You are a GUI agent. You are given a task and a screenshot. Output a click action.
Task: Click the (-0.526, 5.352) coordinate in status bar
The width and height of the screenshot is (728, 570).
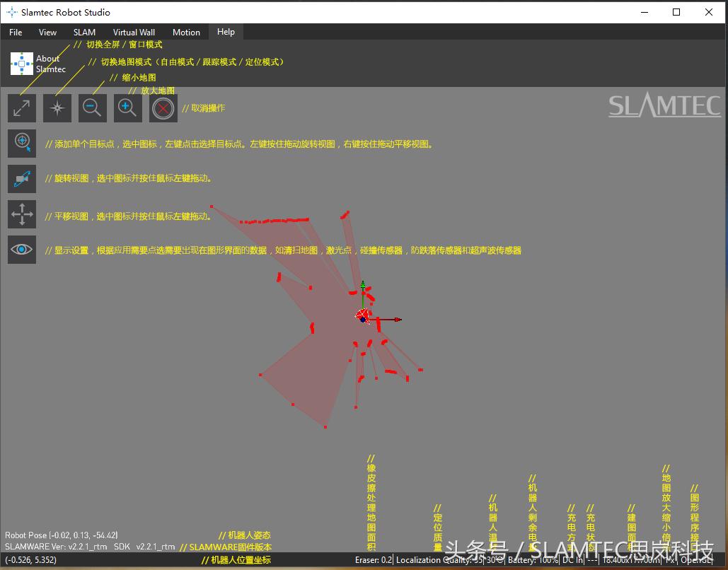tap(30, 560)
